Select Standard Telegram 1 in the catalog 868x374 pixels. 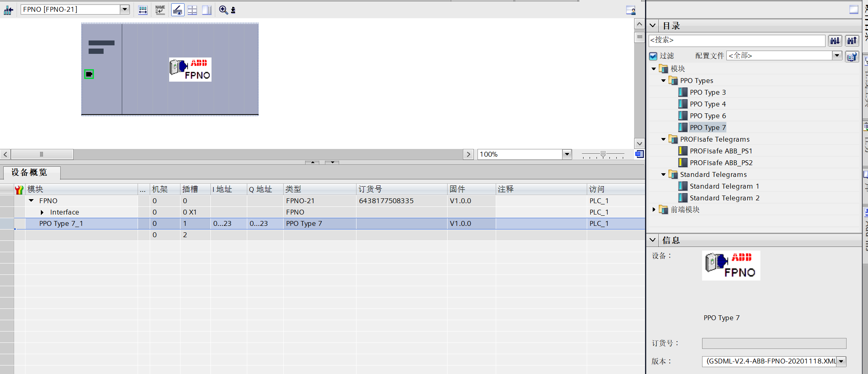click(x=724, y=186)
